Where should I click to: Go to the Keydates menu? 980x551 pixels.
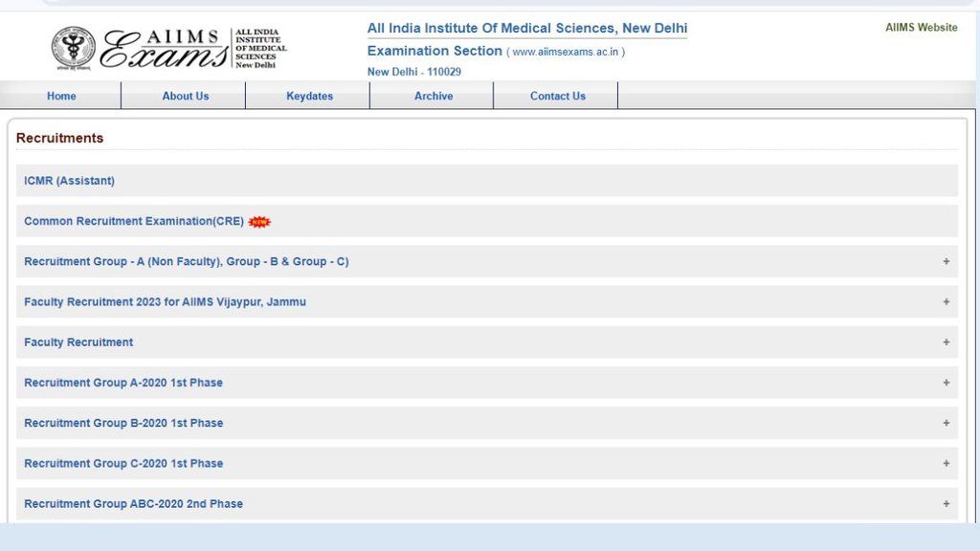pyautogui.click(x=309, y=96)
